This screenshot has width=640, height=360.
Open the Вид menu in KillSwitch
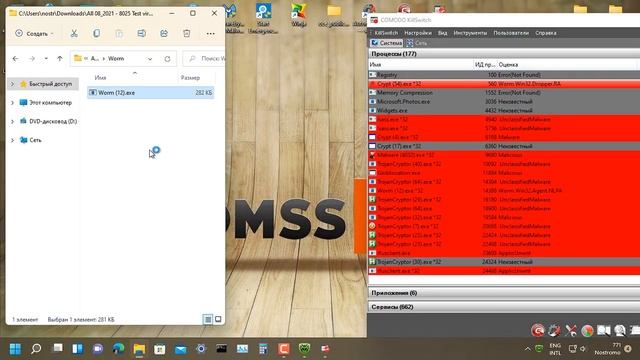(x=442, y=33)
